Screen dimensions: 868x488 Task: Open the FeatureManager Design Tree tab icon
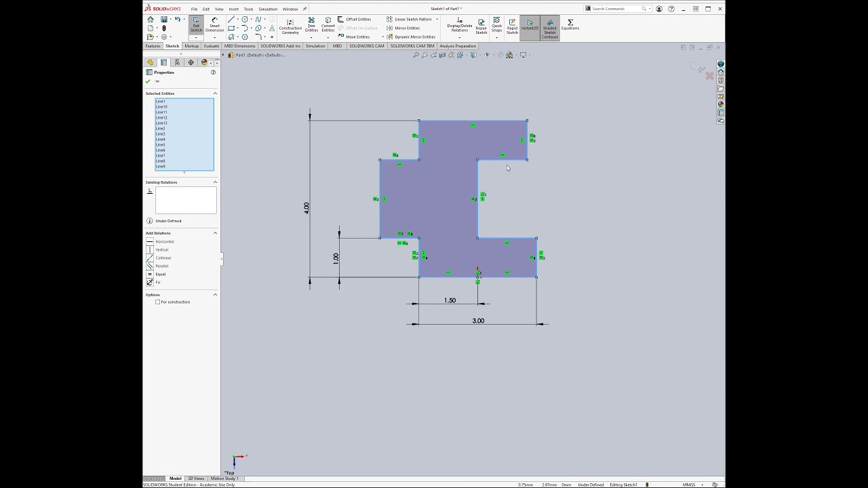(x=151, y=62)
